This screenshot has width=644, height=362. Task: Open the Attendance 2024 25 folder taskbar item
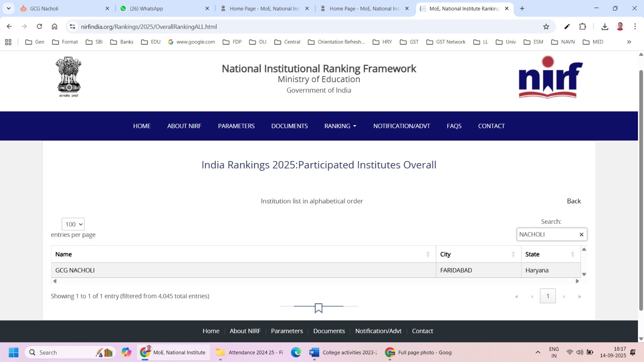coord(250,352)
